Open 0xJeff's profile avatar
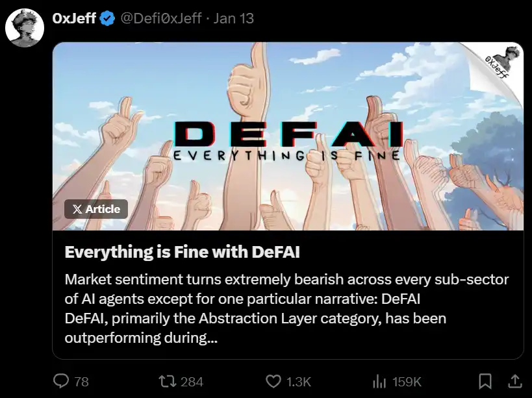Viewport: 532px width, 398px height. [x=25, y=29]
